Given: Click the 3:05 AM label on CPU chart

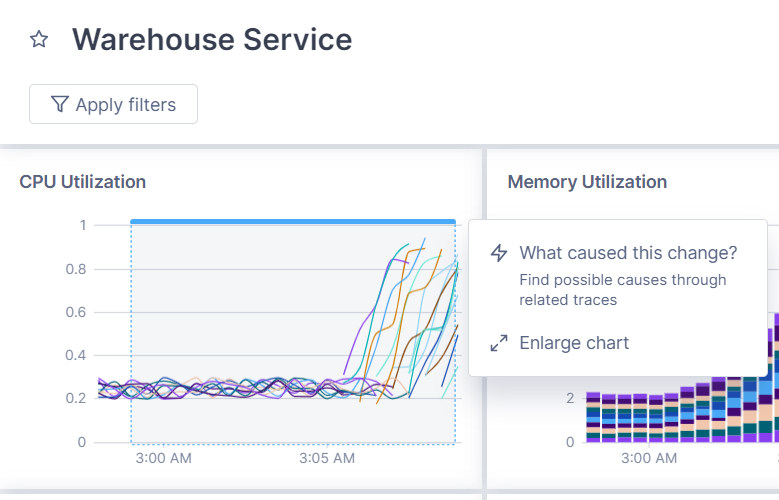Looking at the screenshot, I should (327, 459).
